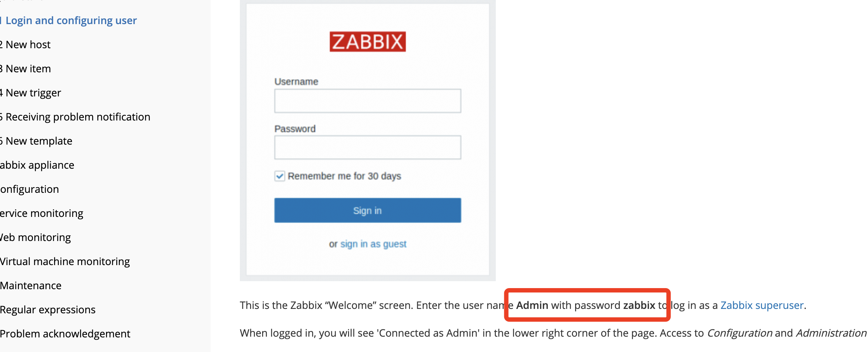This screenshot has height=352, width=868.
Task: Open the Zabbix superuser link
Action: (762, 305)
